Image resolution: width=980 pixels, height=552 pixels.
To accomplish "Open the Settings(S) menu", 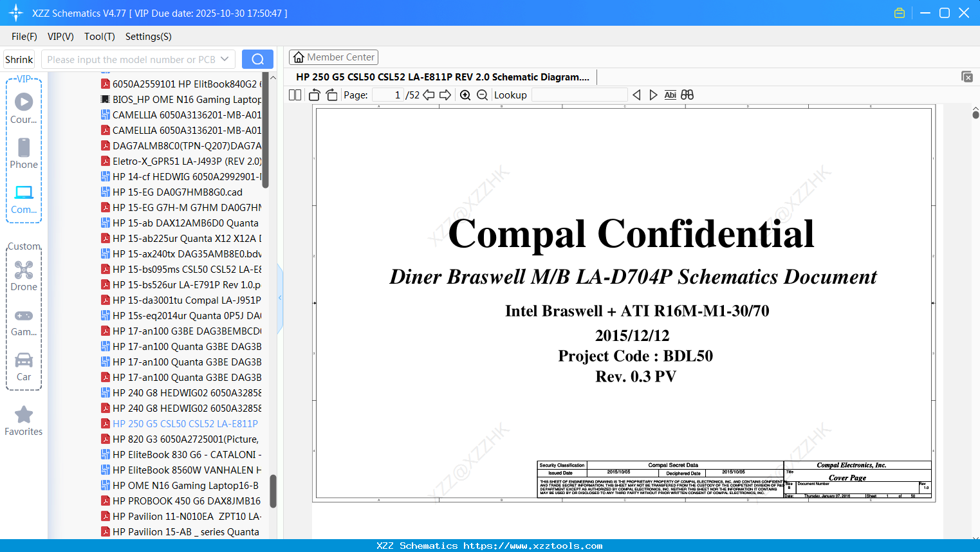I will 149,37.
